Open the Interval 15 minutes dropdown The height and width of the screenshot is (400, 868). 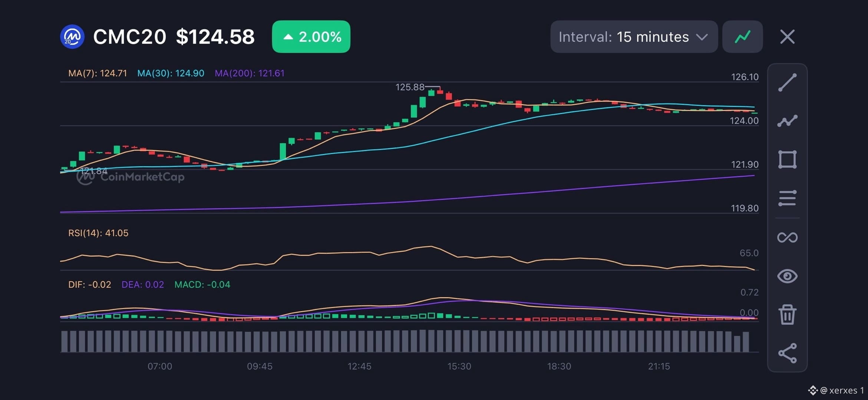coord(634,37)
